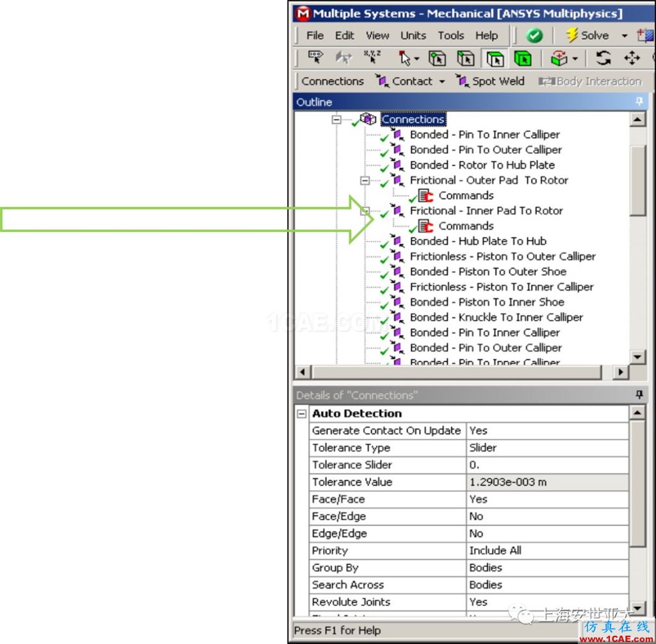Click the outline horizontal scroll right arrow

[620, 372]
